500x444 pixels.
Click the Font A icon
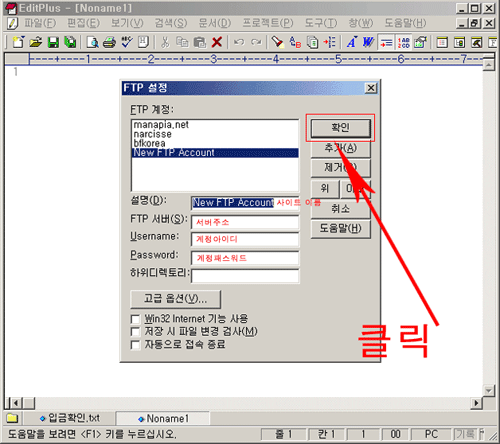pyautogui.click(x=351, y=42)
